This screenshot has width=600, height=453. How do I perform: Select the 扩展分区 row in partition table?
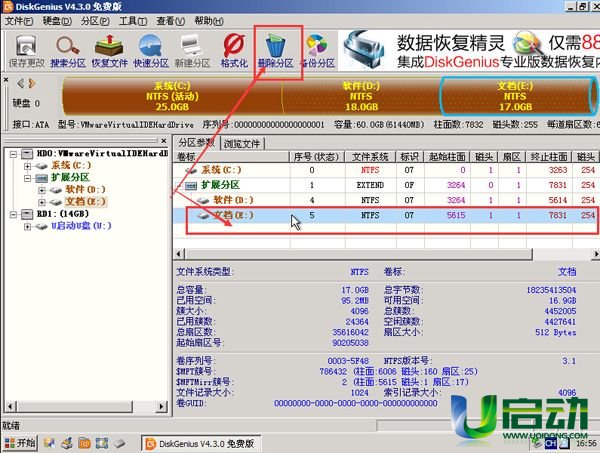(x=386, y=185)
